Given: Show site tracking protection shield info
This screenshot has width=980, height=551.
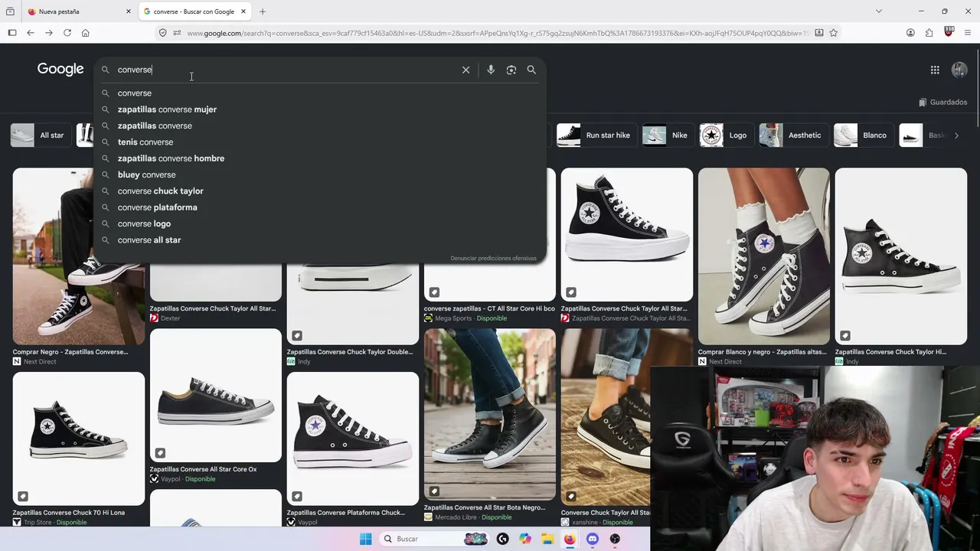Looking at the screenshot, I should (162, 33).
